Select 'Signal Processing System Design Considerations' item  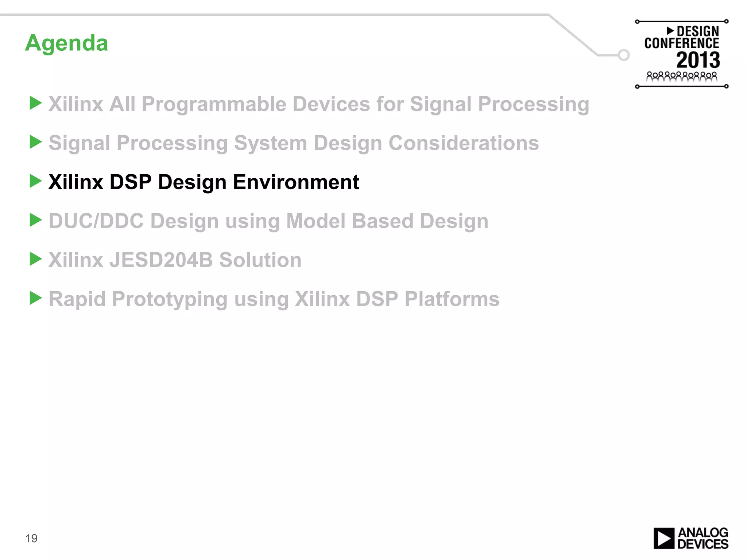(294, 143)
